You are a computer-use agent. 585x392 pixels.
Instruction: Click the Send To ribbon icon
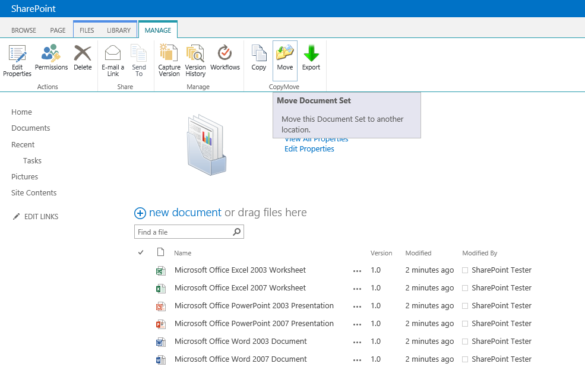click(x=139, y=53)
